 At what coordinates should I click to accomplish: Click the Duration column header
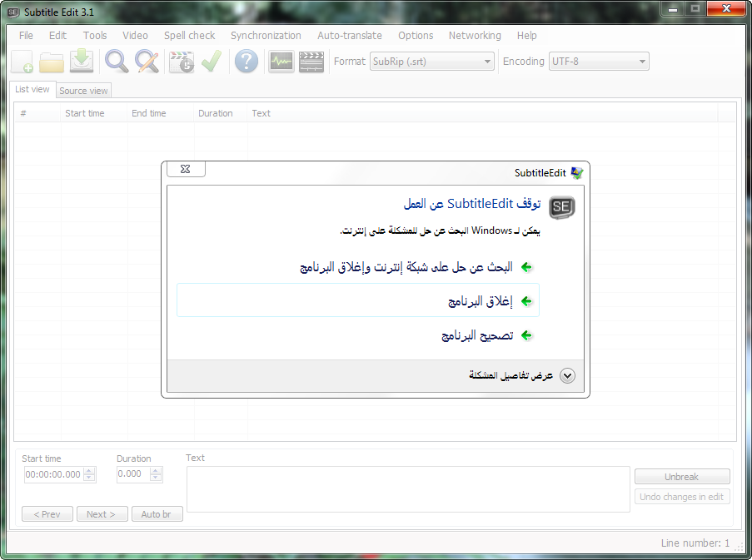[221, 113]
